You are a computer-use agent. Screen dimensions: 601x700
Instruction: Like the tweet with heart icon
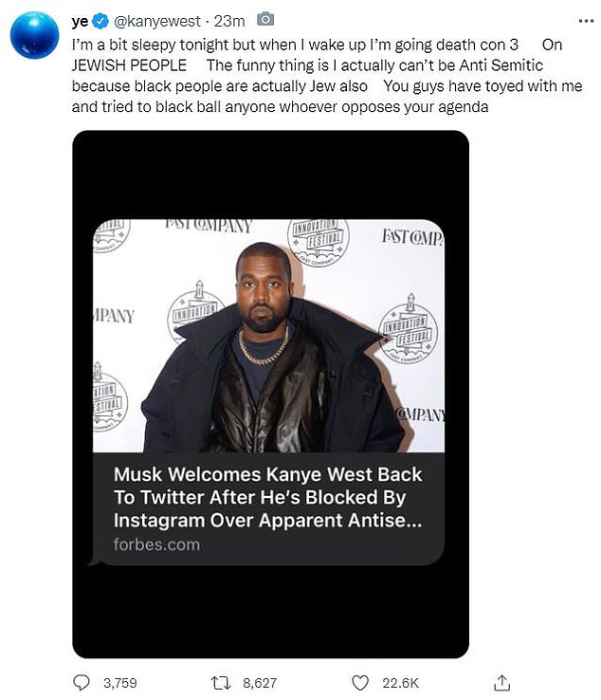[x=360, y=683]
